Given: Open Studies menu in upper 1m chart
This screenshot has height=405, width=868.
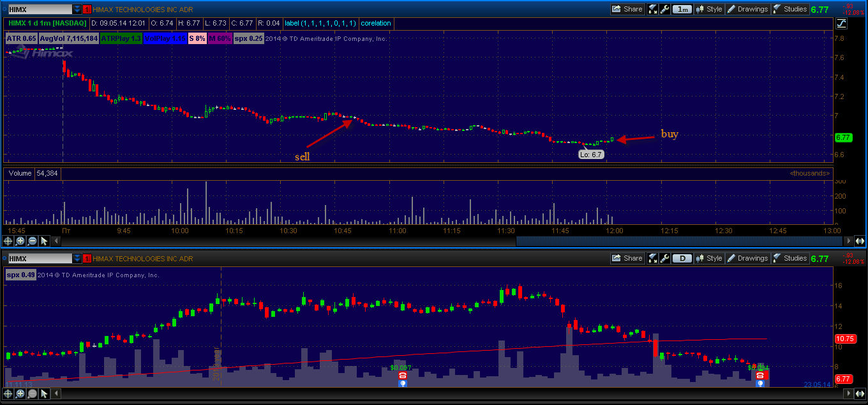Looking at the screenshot, I should pyautogui.click(x=790, y=9).
